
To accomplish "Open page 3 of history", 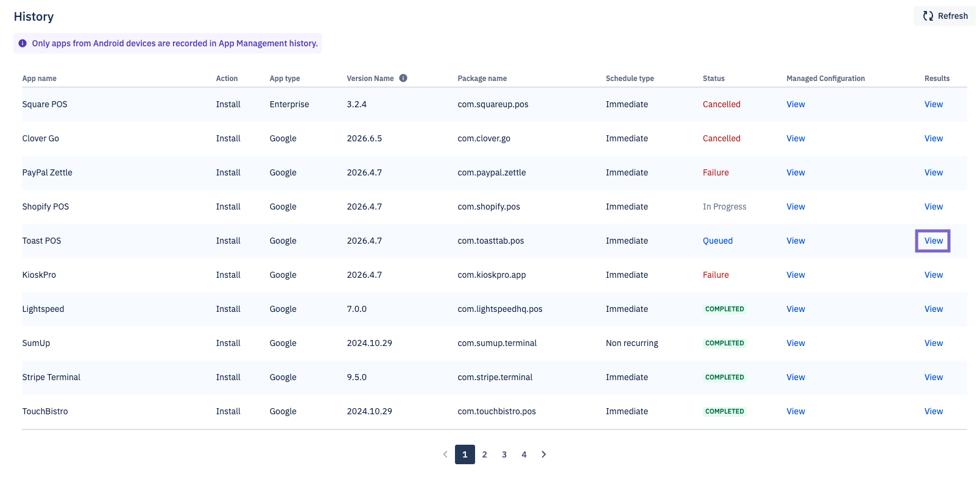I will (x=504, y=454).
